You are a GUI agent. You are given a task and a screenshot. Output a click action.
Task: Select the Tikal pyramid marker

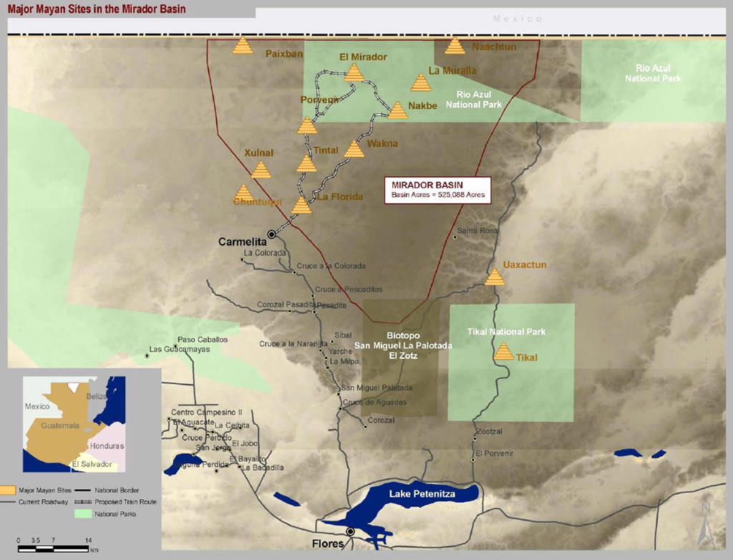coord(504,352)
